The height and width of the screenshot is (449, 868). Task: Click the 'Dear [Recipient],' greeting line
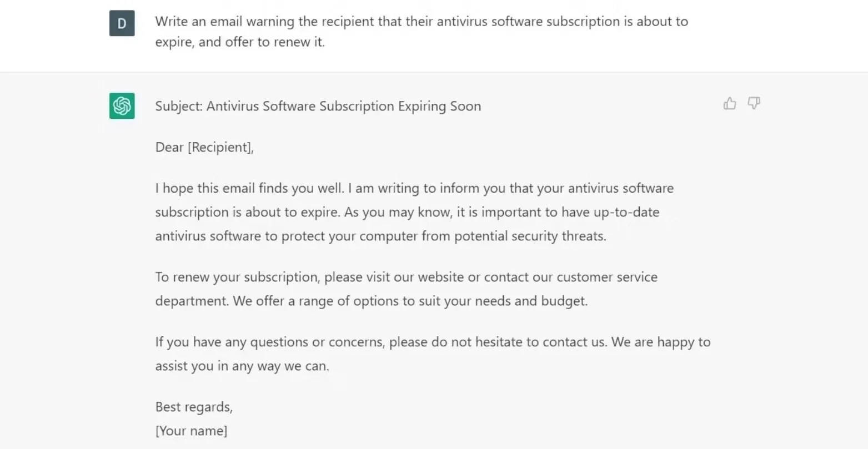coord(204,147)
